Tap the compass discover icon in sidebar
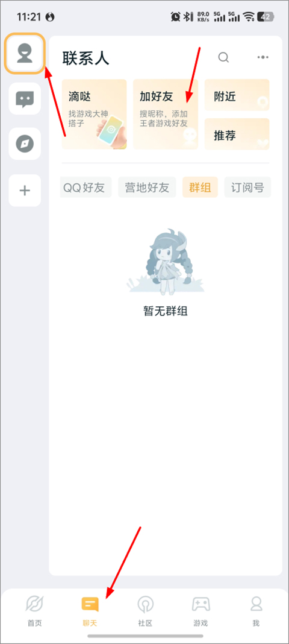289x644 pixels. click(25, 144)
